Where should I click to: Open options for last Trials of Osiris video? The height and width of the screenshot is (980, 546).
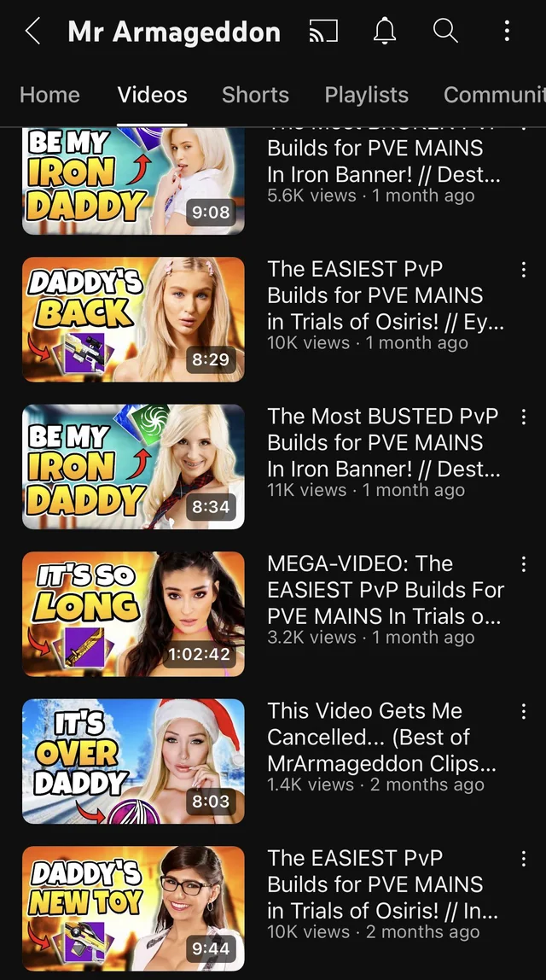524,859
